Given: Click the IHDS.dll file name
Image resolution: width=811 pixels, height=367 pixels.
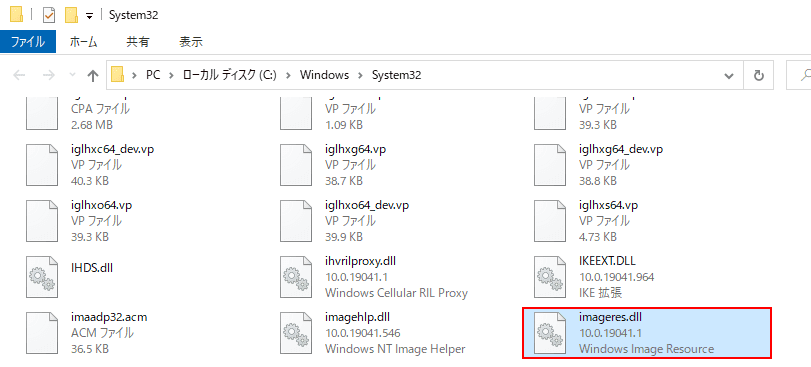Looking at the screenshot, I should 92,267.
